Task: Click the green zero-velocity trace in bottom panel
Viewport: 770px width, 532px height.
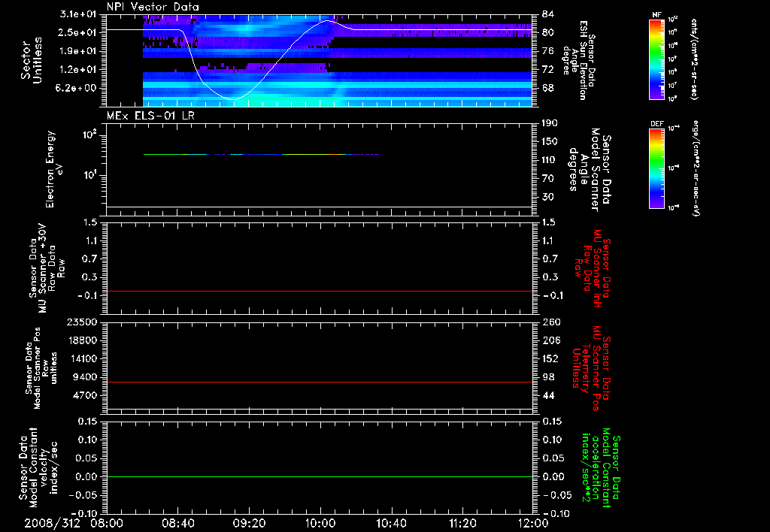Action: click(x=320, y=476)
